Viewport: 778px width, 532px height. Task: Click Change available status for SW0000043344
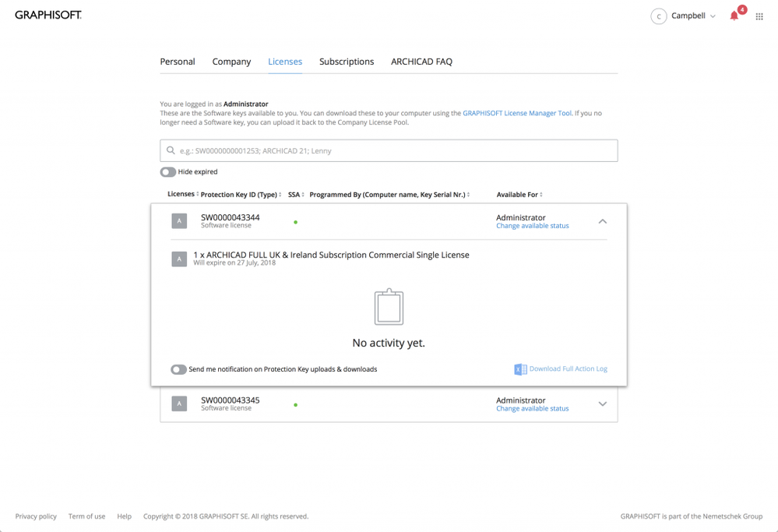[x=533, y=226]
